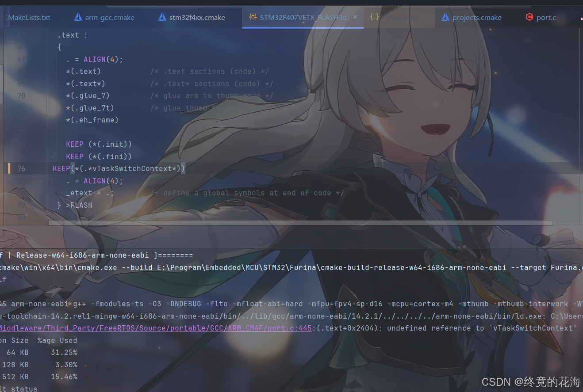Click the '_etext = .;' line
The width and height of the screenshot is (583, 392).
pyautogui.click(x=90, y=193)
